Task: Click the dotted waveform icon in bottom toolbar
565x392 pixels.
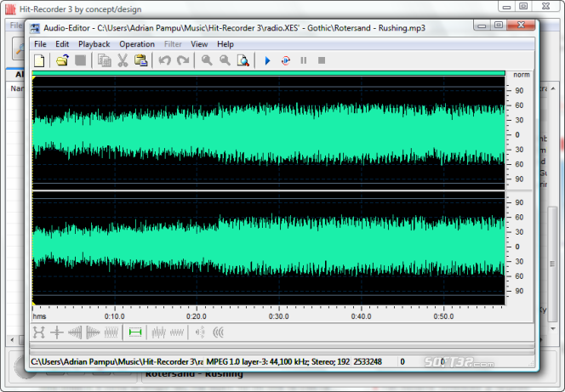Action: click(x=111, y=332)
